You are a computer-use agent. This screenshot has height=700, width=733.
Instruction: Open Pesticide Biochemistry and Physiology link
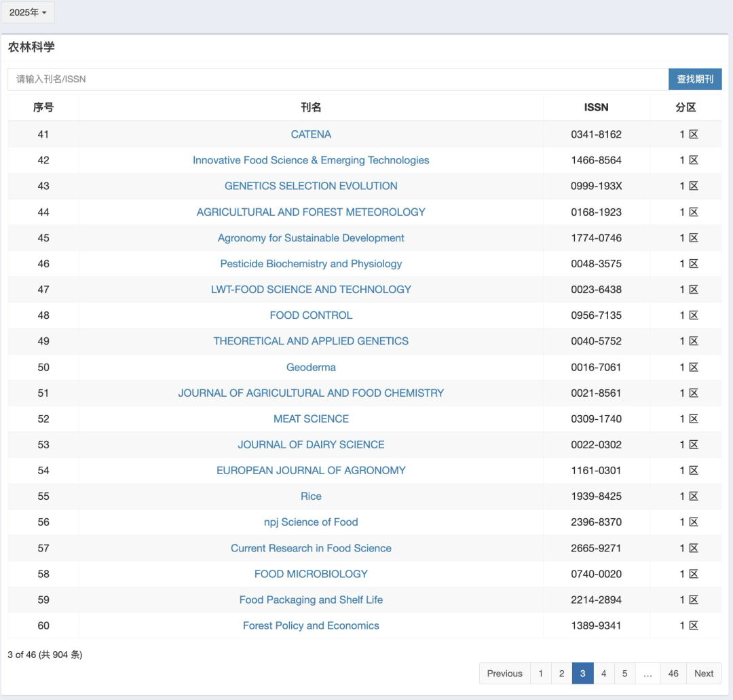311,264
